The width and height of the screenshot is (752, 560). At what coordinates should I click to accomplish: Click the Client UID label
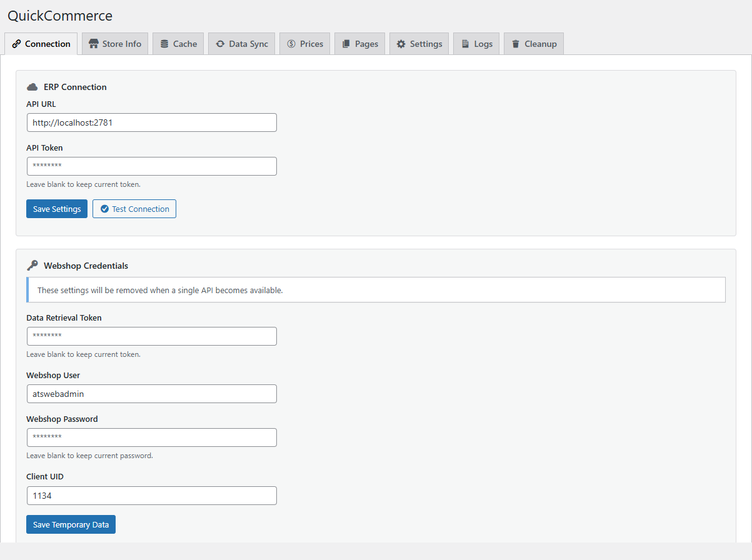[45, 477]
